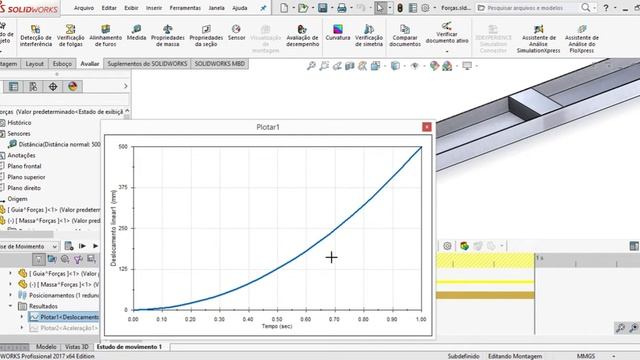Open the DisplayManager color-wheel tab
The height and width of the screenshot is (360, 640).
click(x=73, y=87)
